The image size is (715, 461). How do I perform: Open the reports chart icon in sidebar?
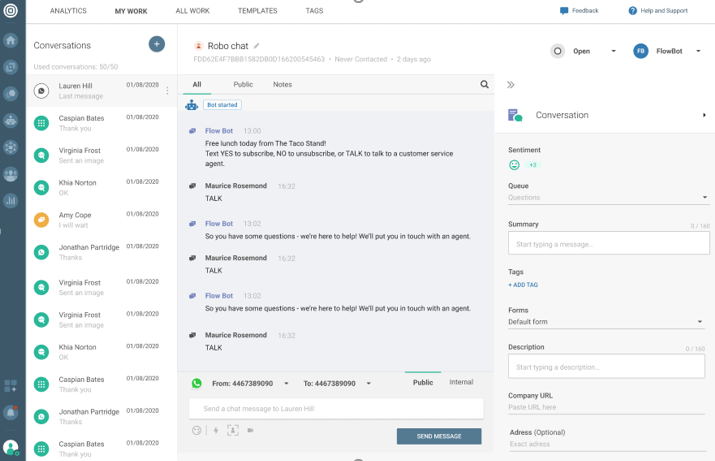pos(11,200)
